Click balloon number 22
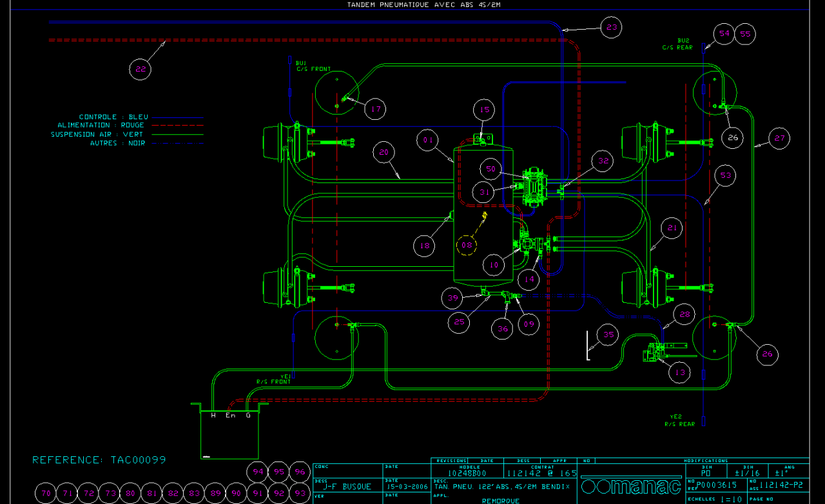825x504 pixels. [x=141, y=69]
